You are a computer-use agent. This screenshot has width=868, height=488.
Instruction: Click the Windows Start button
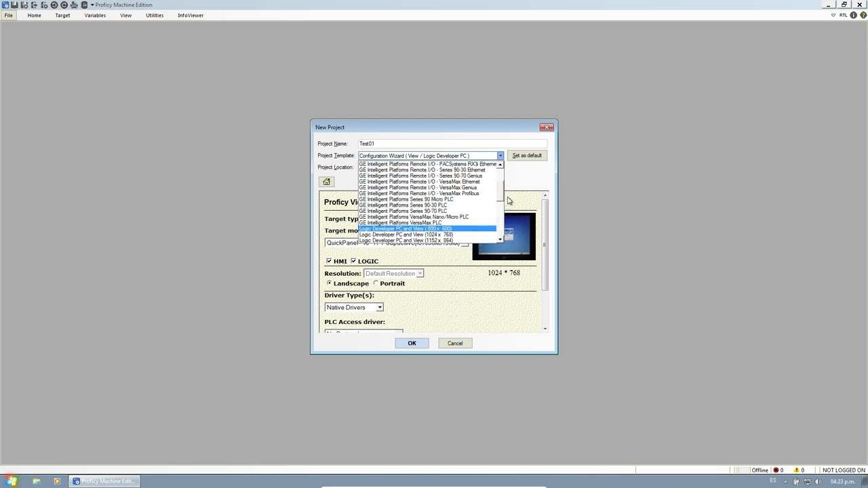12,481
